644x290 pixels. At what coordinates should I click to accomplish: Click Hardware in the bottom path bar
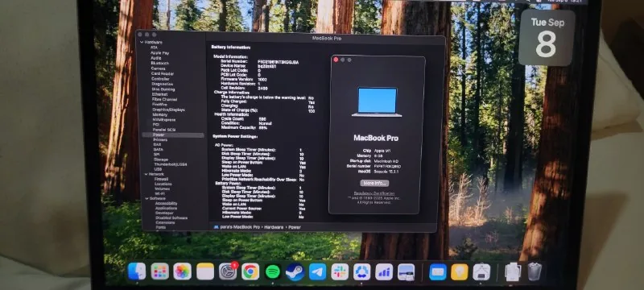pyautogui.click(x=274, y=226)
